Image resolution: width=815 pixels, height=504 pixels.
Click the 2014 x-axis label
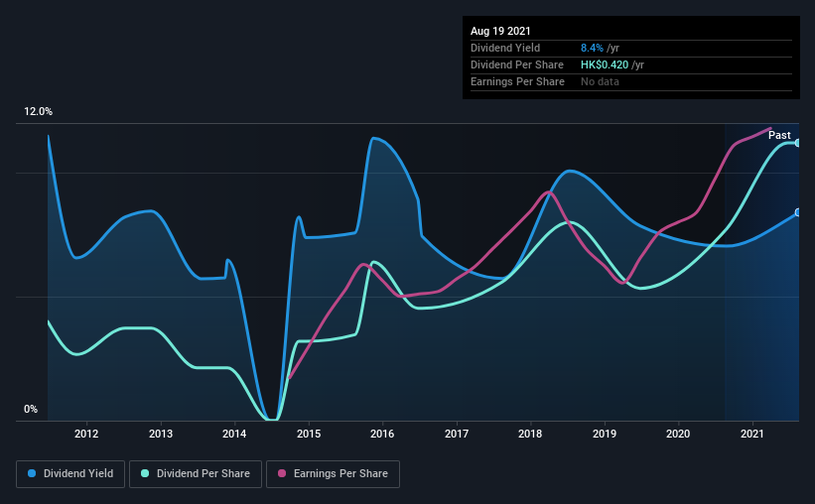coord(234,434)
